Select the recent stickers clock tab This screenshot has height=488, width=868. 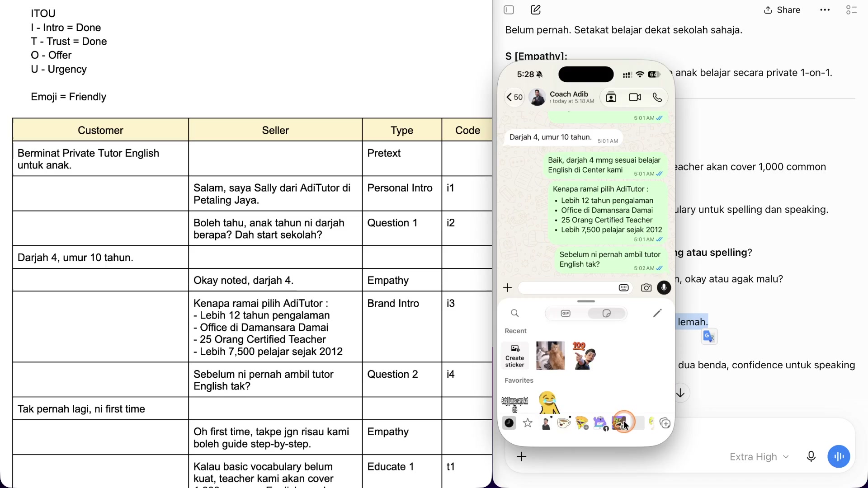[x=509, y=423]
